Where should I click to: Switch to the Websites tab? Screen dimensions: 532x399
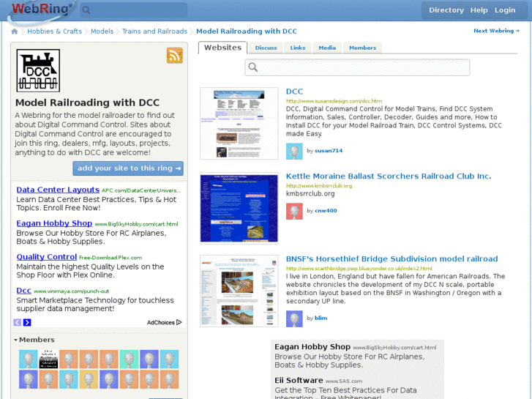point(222,48)
